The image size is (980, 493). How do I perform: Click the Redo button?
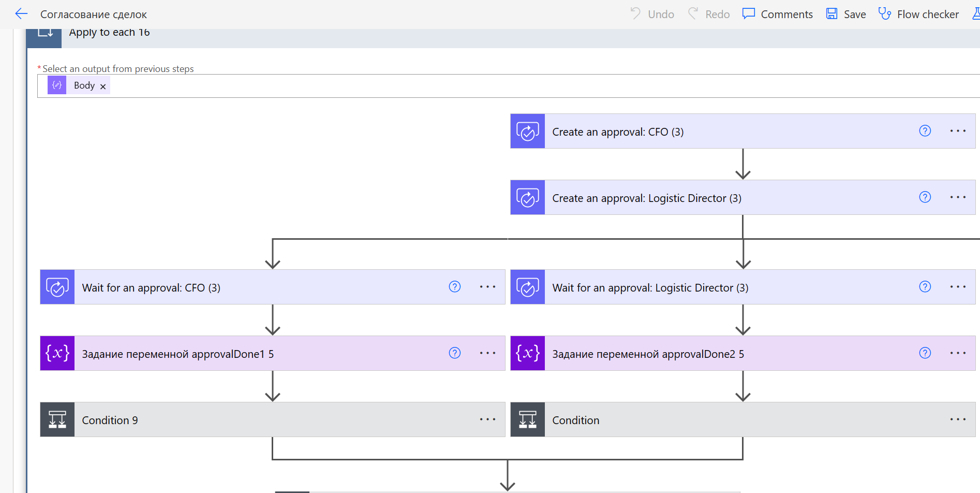coord(709,14)
